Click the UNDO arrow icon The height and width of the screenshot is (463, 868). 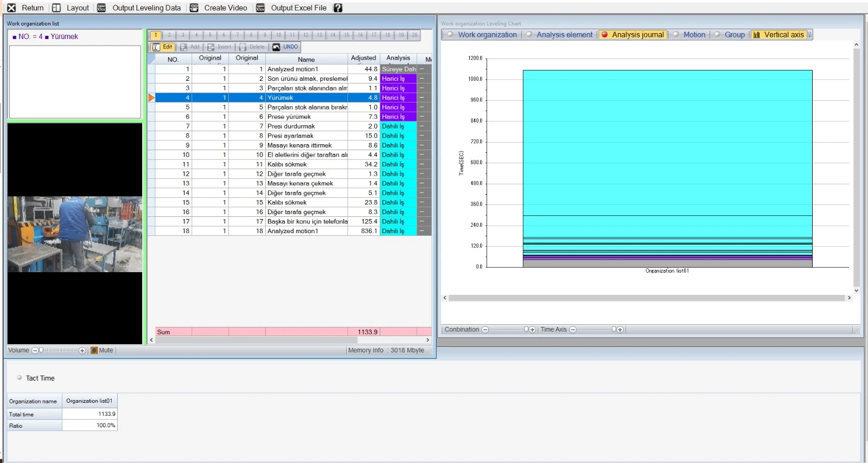(277, 47)
